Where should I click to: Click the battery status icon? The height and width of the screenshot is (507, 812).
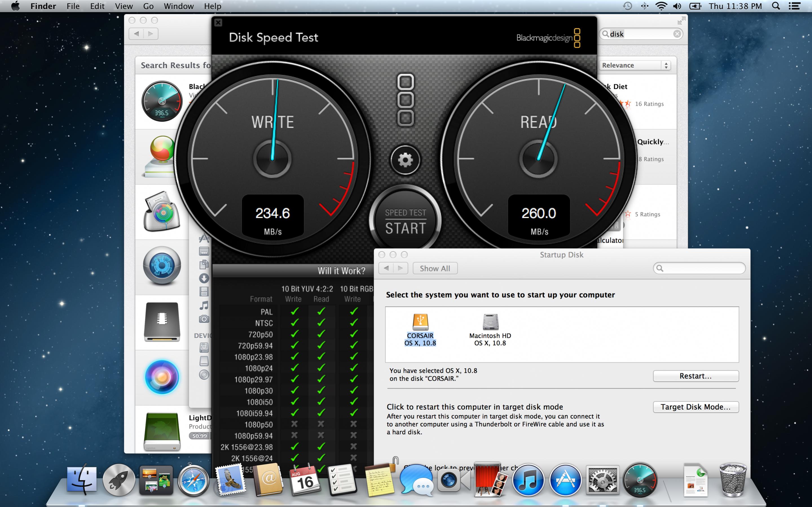coord(695,6)
